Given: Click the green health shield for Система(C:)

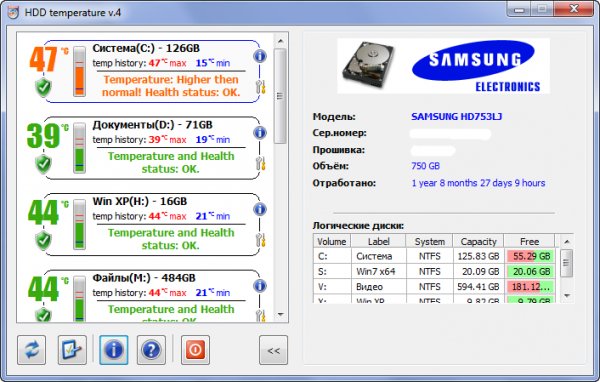Looking at the screenshot, I should 43,87.
